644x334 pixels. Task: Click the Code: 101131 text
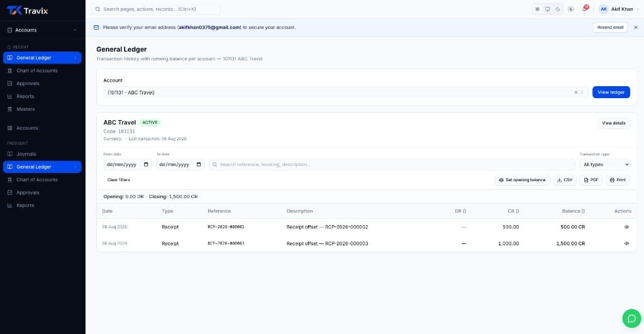(119, 131)
